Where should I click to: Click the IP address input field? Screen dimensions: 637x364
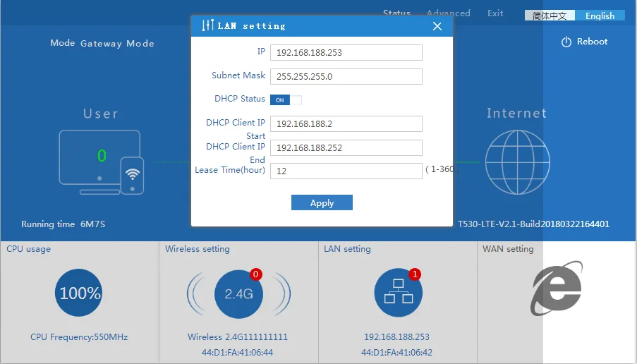click(346, 53)
